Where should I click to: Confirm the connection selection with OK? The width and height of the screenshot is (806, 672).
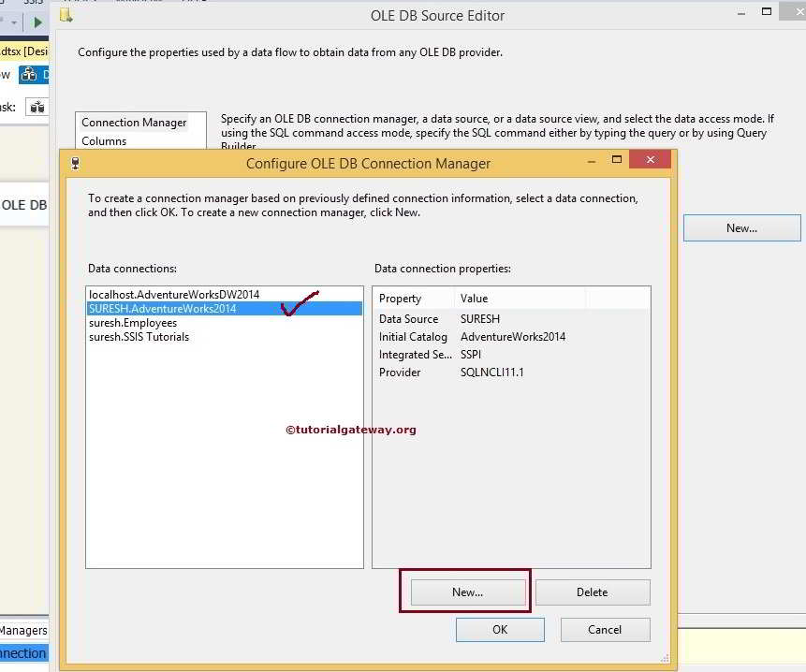pyautogui.click(x=499, y=629)
